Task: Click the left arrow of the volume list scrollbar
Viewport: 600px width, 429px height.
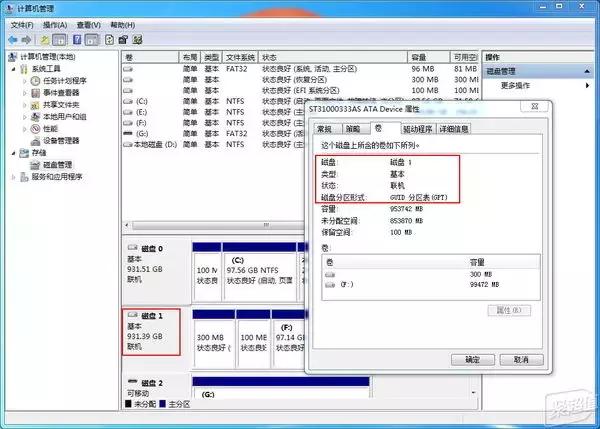Action: coord(127,225)
